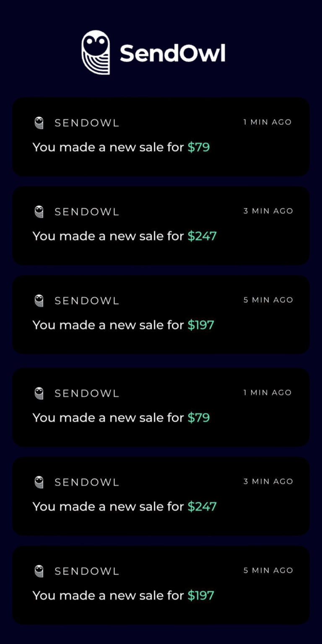This screenshot has height=644, width=322.
Task: Click the green $247 amount in the fifth notification
Action: 202,506
